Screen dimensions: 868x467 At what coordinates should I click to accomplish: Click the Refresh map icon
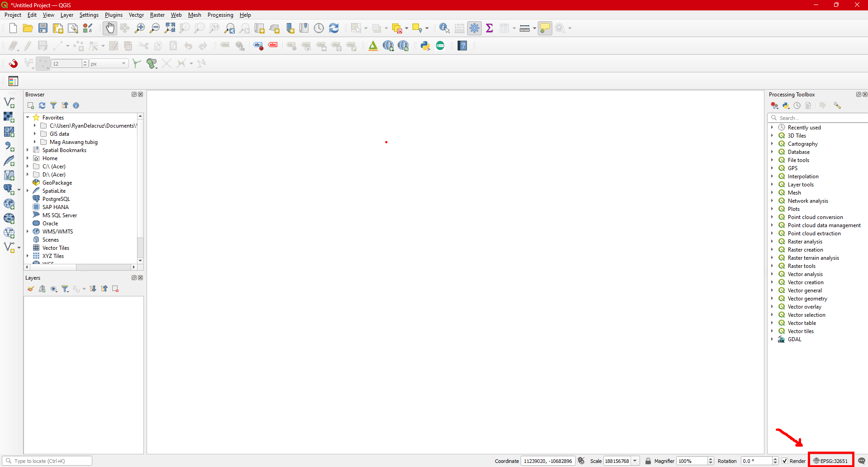click(334, 28)
